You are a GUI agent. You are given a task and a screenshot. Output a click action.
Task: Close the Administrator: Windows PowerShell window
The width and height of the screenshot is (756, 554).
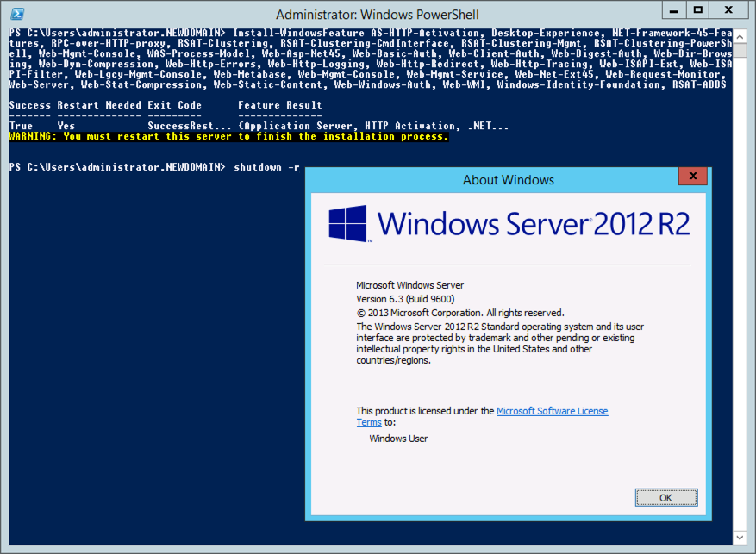tap(728, 10)
